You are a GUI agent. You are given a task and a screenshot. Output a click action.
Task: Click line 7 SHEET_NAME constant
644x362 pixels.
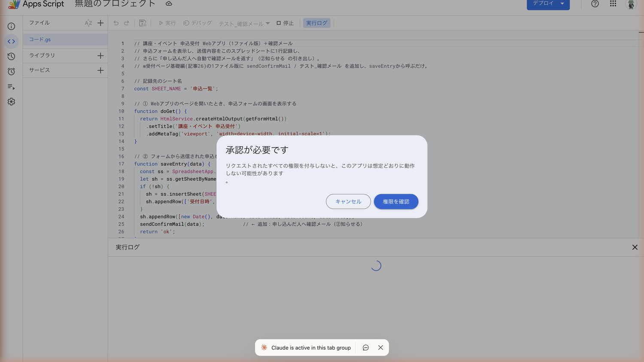pyautogui.click(x=176, y=89)
